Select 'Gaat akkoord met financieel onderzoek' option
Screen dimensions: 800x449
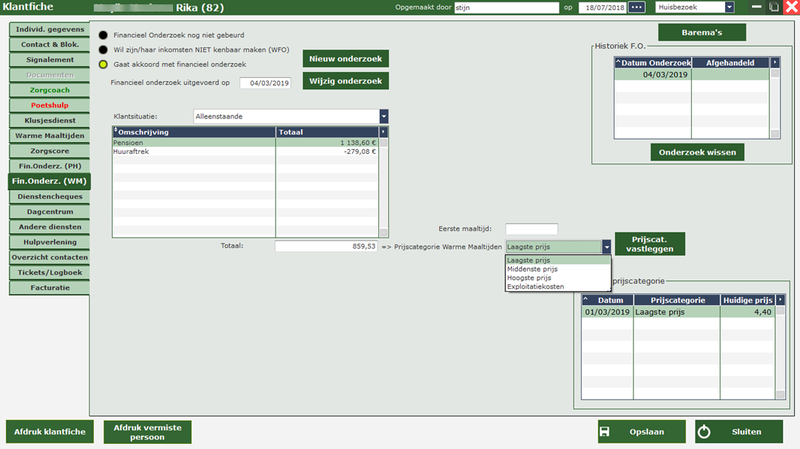[104, 65]
